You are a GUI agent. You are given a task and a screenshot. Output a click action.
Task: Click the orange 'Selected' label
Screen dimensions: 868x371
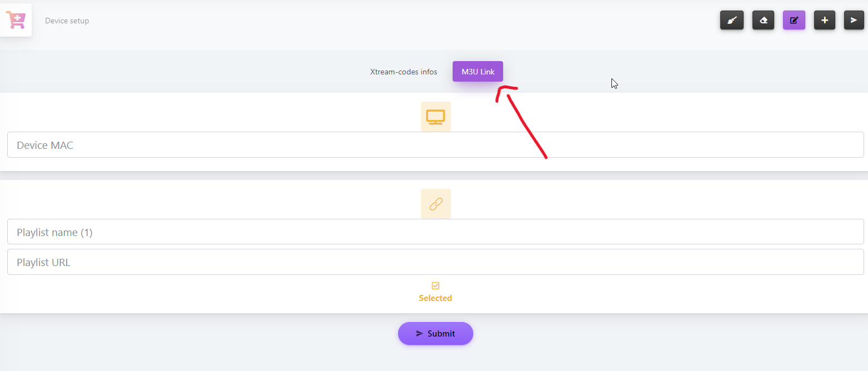(435, 298)
